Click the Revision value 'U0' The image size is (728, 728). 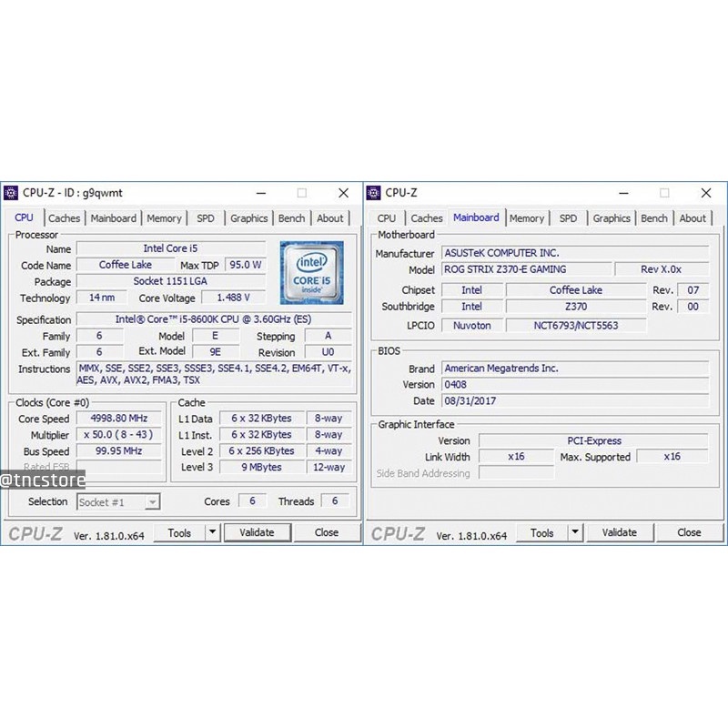(328, 352)
